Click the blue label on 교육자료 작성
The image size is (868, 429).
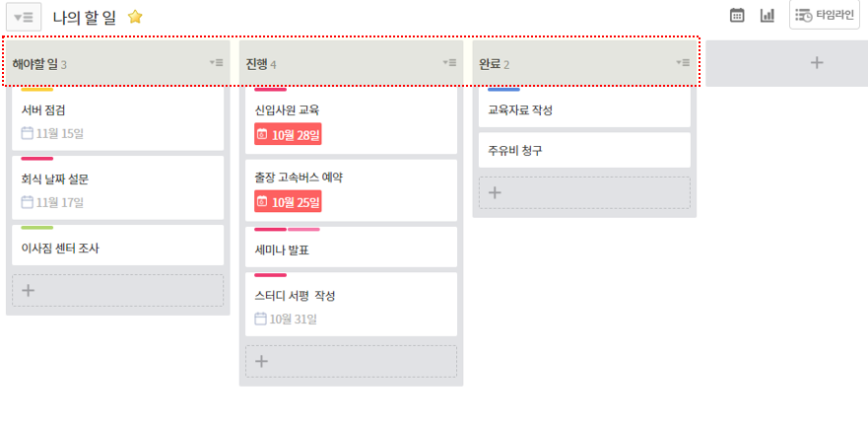[x=503, y=90]
